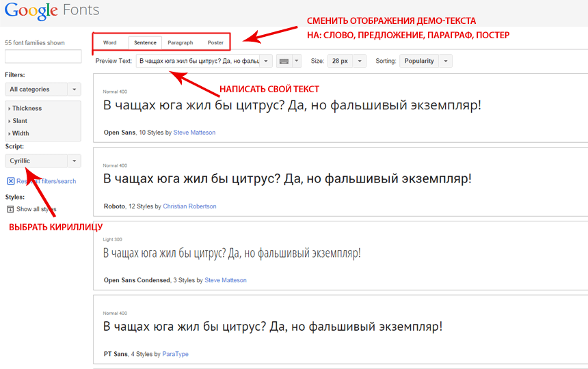Click the Open Sans Condensed font name
Screen dimensions: 588x369
(x=137, y=280)
